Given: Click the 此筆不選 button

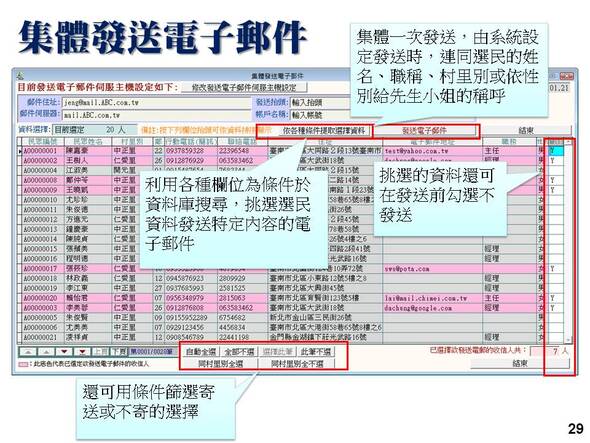Looking at the screenshot, I should pos(316,352).
